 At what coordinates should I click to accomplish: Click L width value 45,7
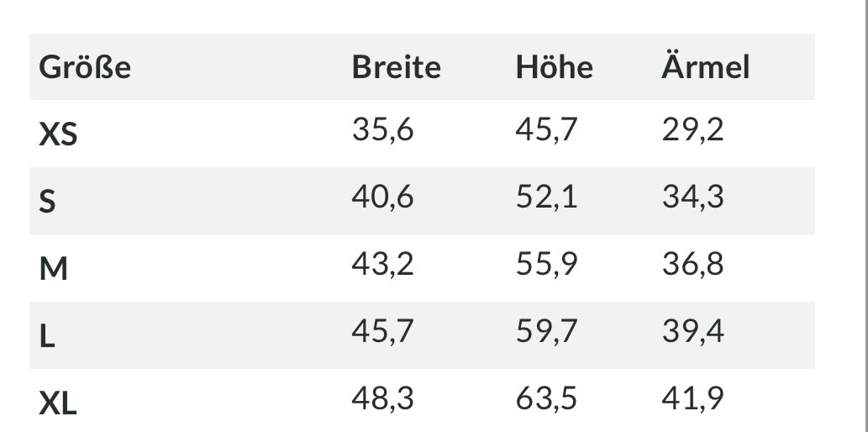coord(382,332)
